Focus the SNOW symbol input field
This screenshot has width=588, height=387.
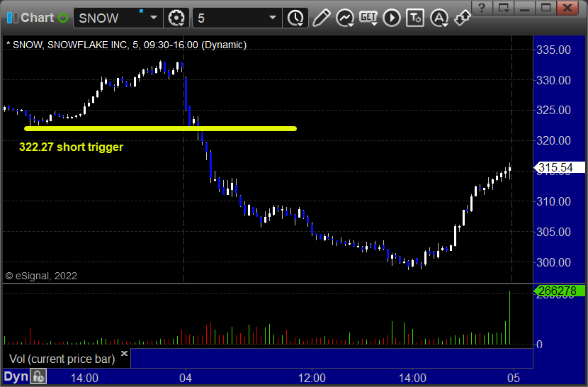(x=110, y=18)
